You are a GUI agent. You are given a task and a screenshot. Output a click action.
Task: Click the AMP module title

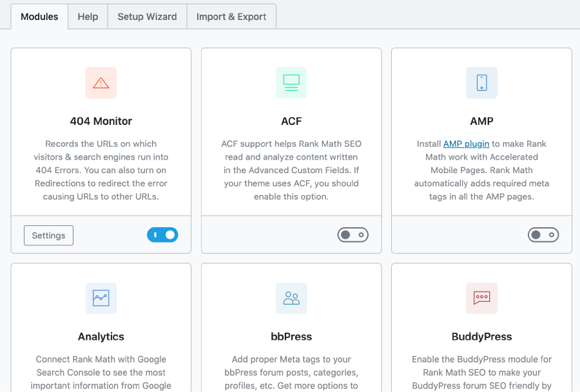(x=481, y=121)
